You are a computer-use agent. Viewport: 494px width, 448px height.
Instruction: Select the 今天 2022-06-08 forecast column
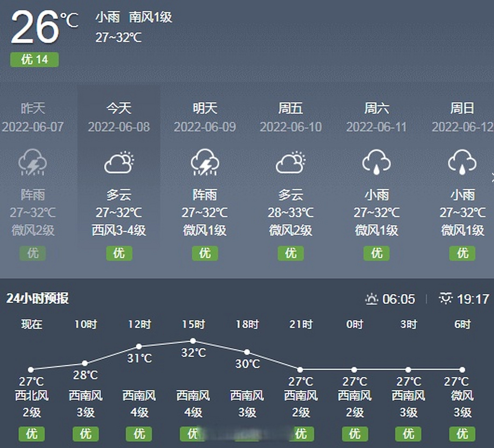119,180
